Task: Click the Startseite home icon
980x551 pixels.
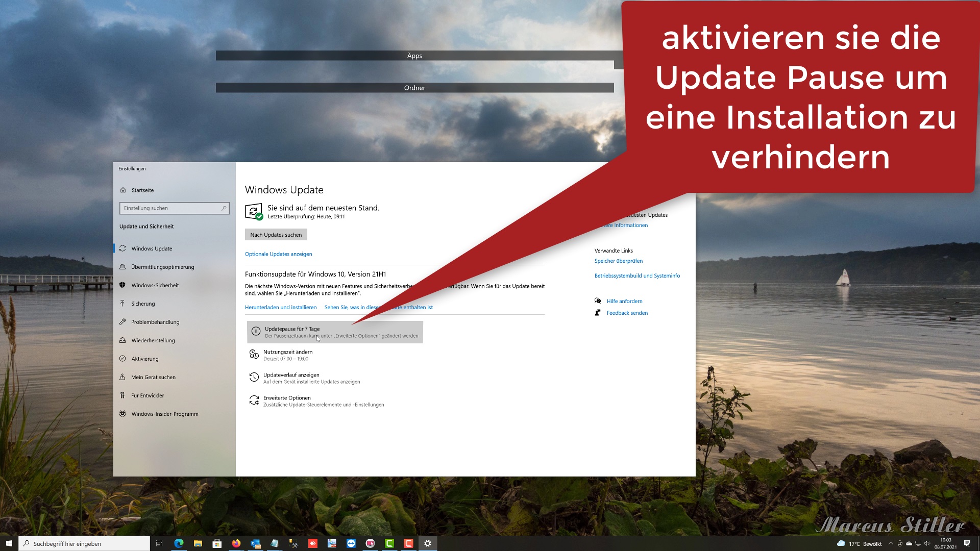Action: click(x=123, y=190)
